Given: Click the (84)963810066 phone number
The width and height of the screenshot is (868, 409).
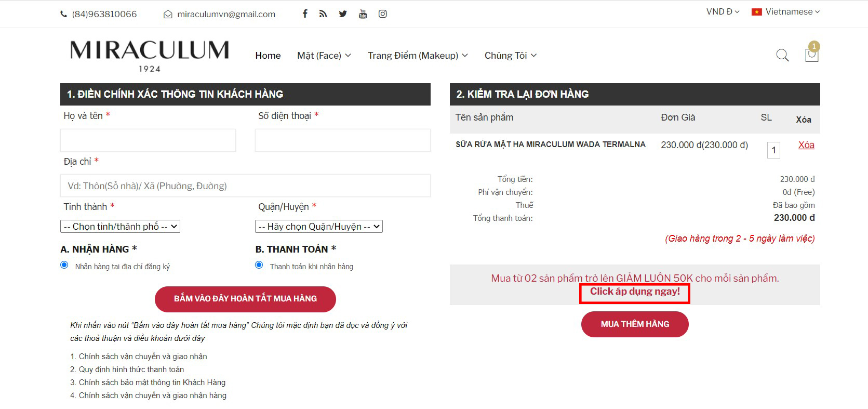Looking at the screenshot, I should click(104, 15).
